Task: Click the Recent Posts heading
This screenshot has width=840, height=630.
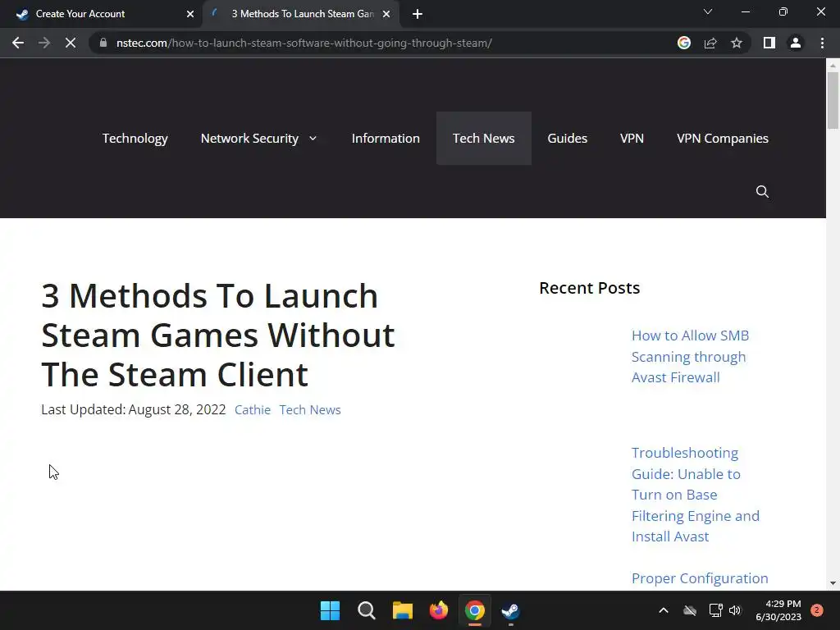Action: 589,288
